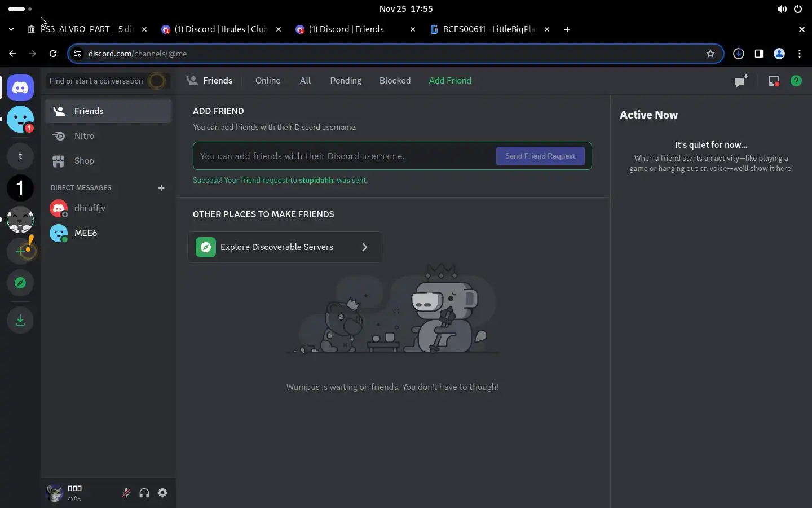This screenshot has height=508, width=812.
Task: Open browser three-dot menu
Action: [x=800, y=54]
